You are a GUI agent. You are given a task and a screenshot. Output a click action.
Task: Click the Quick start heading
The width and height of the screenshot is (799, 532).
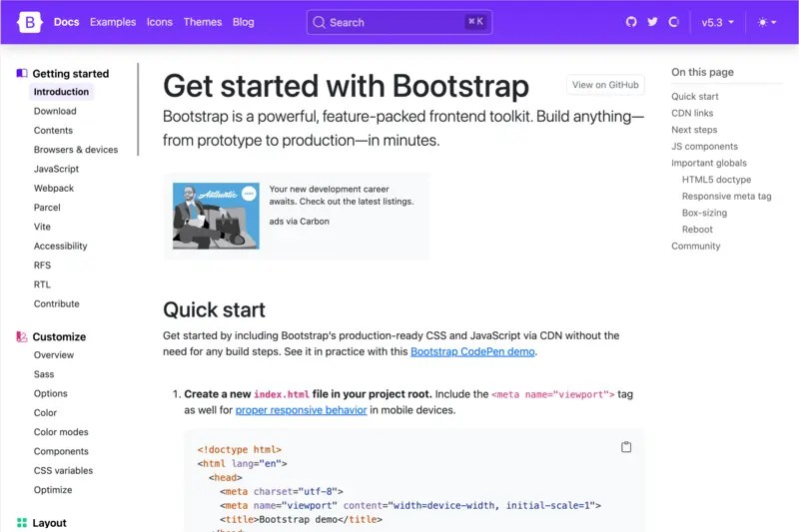pyautogui.click(x=214, y=310)
